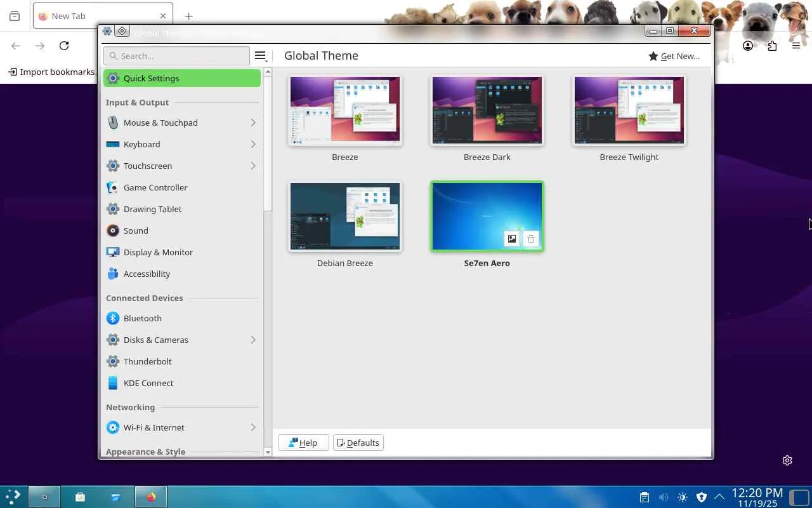Viewport: 812px width, 508px height.
Task: Open the volume tray icon
Action: click(x=663, y=497)
